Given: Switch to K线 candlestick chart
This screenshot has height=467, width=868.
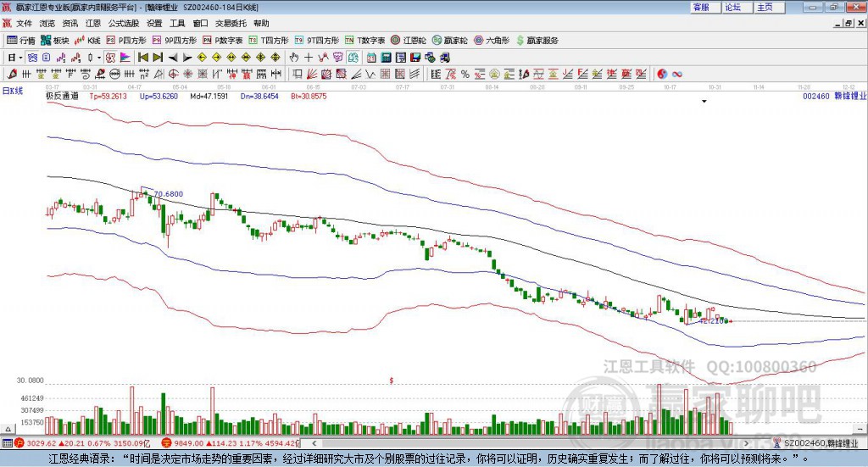Looking at the screenshot, I should click(x=87, y=41).
